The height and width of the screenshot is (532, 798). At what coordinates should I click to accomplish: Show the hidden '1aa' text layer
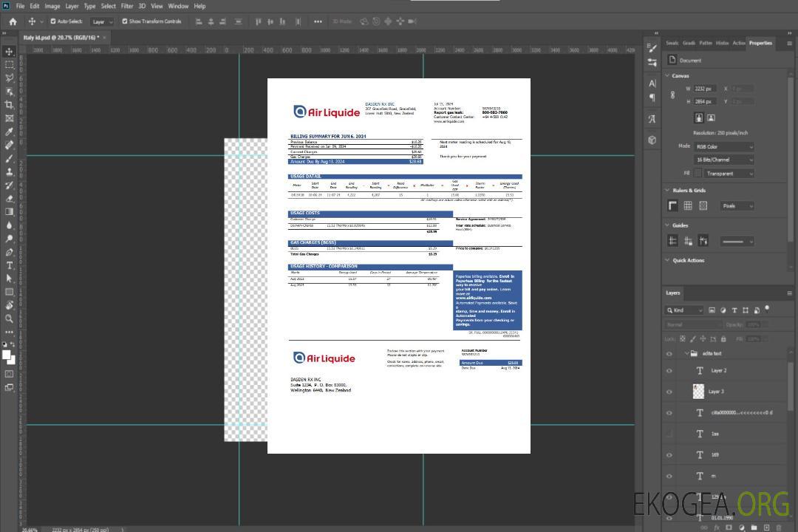point(669,434)
